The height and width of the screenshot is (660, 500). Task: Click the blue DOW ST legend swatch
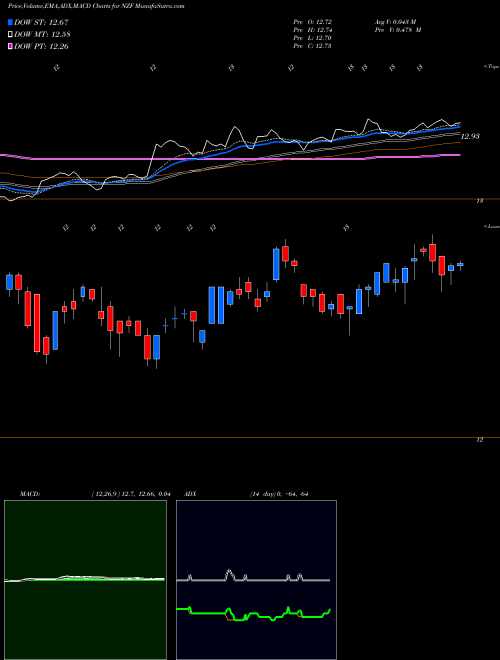[x=11, y=22]
